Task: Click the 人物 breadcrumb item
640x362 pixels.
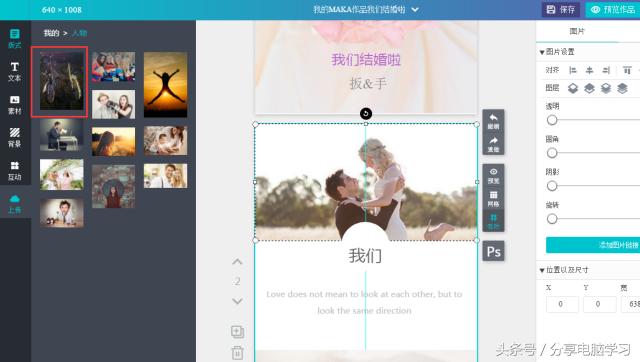Action: click(x=80, y=33)
